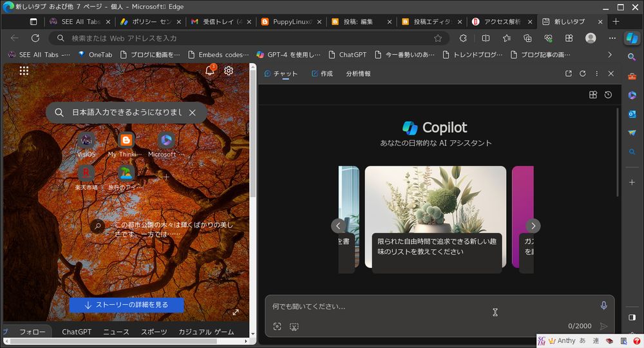Show next Copilot suggestion card
The height and width of the screenshot is (348, 644).
pyautogui.click(x=533, y=226)
